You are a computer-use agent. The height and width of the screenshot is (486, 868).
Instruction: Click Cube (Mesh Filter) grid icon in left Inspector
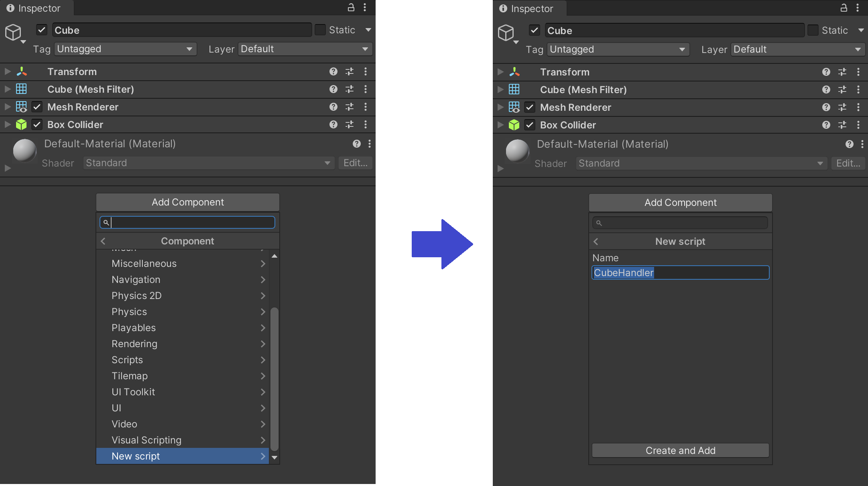click(21, 89)
